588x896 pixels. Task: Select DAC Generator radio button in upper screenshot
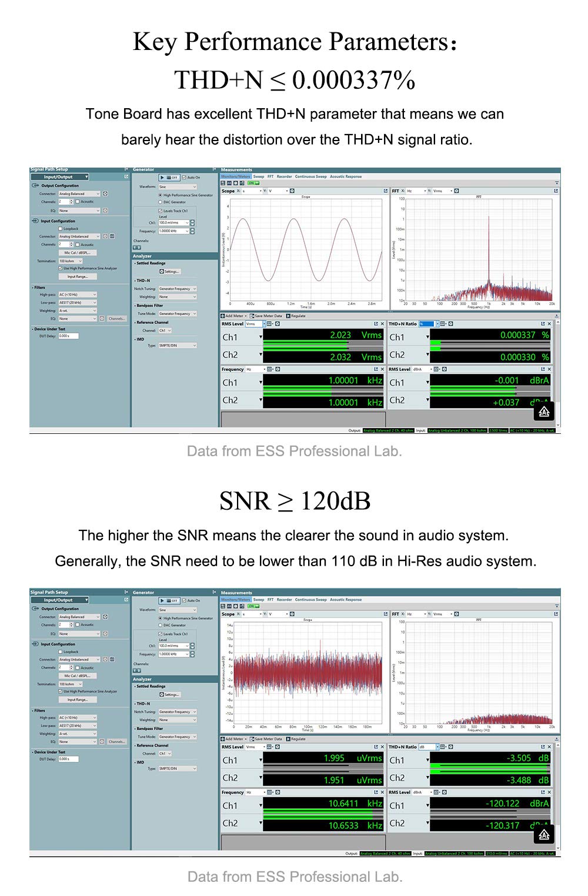(160, 202)
